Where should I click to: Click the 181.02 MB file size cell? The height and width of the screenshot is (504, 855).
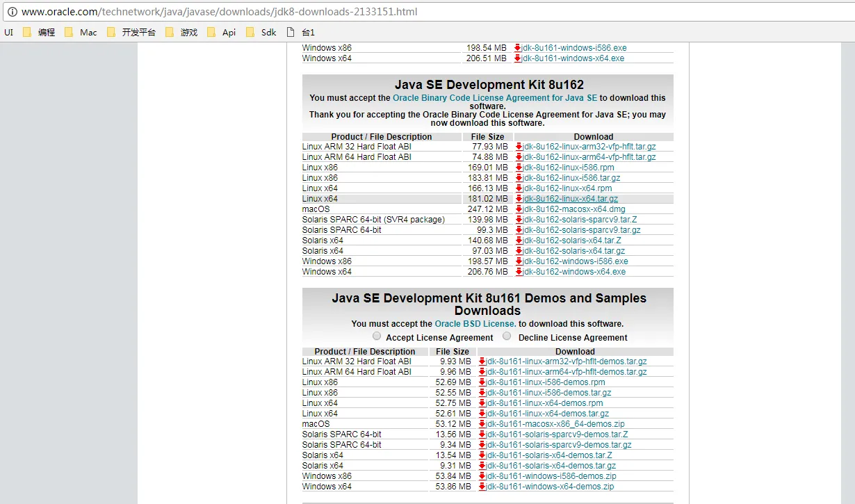(x=488, y=199)
